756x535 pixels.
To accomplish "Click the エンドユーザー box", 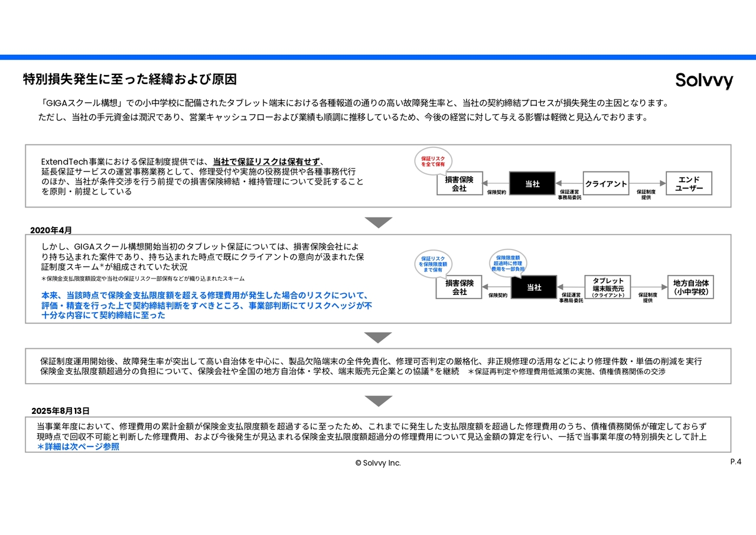I will (689, 184).
